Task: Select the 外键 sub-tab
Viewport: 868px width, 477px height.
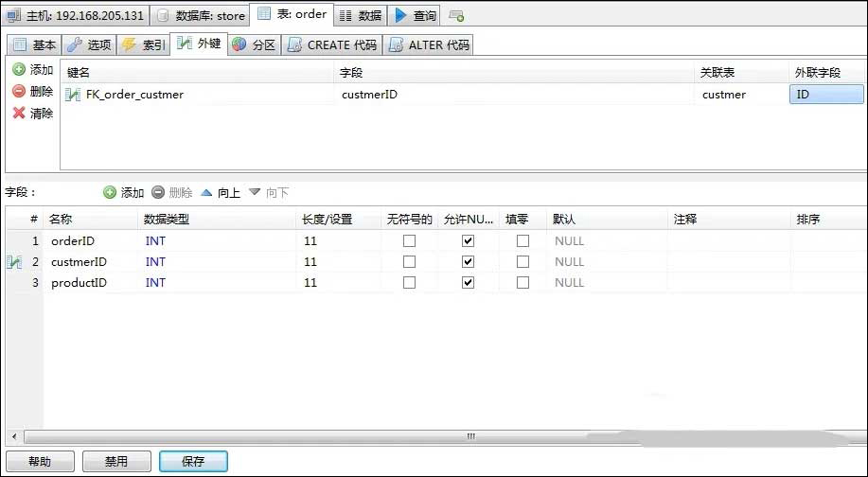Action: click(x=199, y=44)
